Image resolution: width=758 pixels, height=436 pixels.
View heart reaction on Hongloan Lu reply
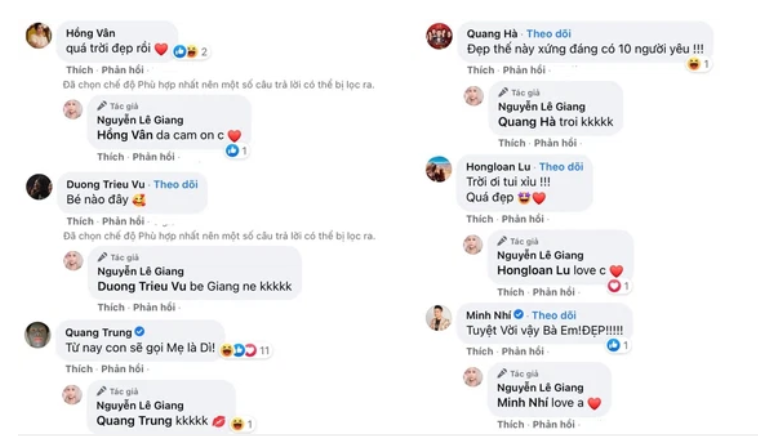point(618,286)
